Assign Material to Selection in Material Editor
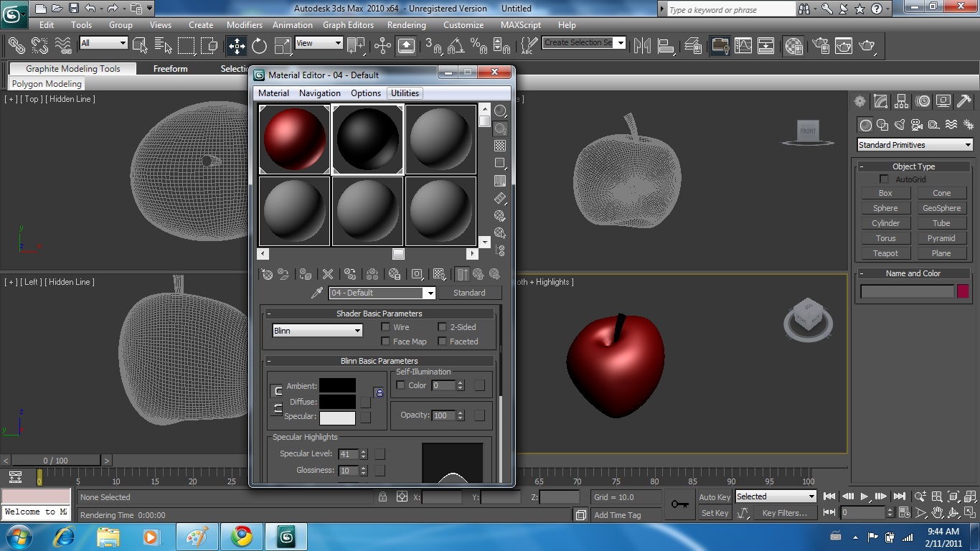The height and width of the screenshot is (551, 980). 305,274
